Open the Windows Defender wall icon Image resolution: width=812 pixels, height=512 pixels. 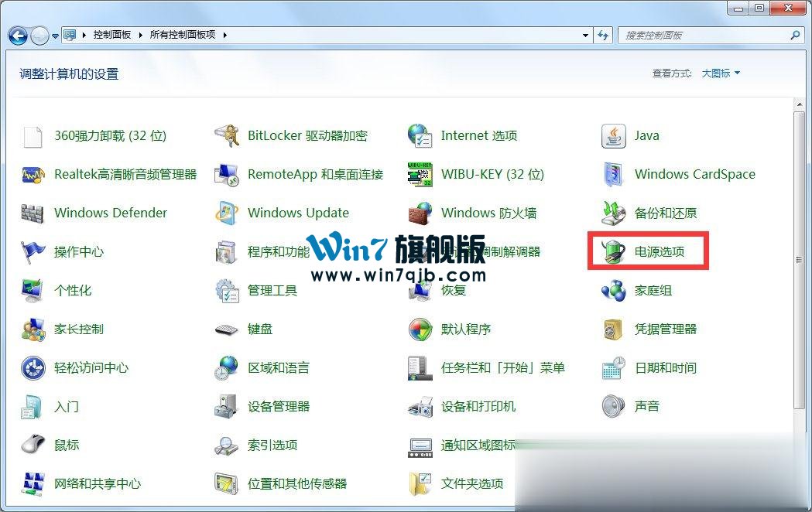pos(33,213)
